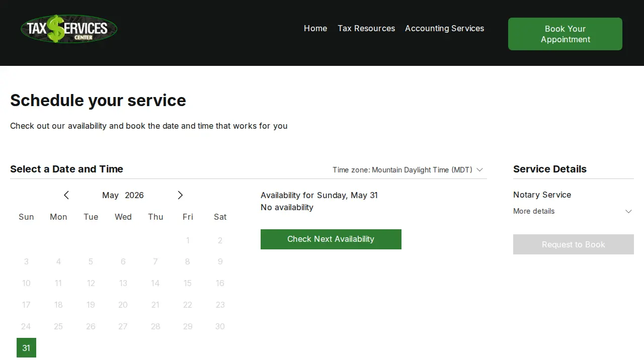Click the Request to Book button
644x362 pixels.
tap(574, 244)
